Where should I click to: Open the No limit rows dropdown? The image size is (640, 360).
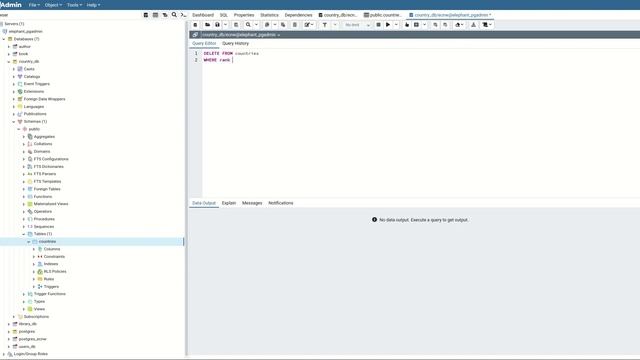pos(357,25)
